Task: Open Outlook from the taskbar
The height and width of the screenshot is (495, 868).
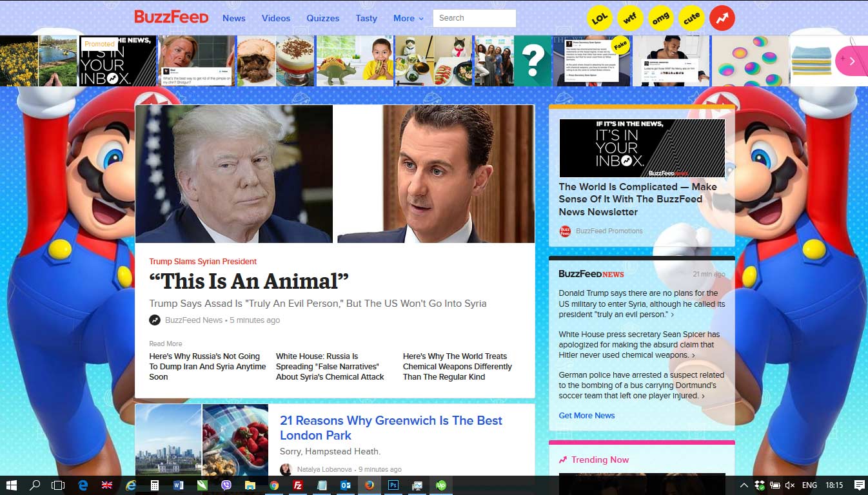Action: click(x=346, y=485)
